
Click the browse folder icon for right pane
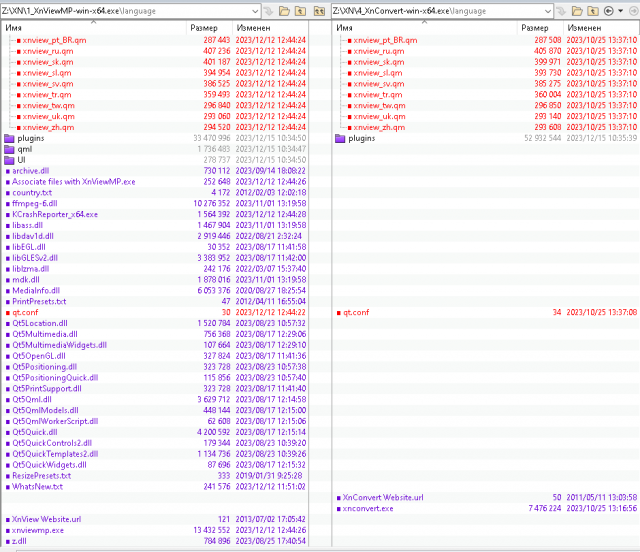coord(577,11)
